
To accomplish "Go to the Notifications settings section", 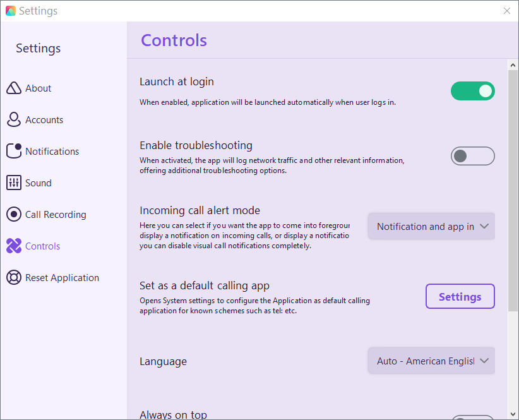I will 52,152.
